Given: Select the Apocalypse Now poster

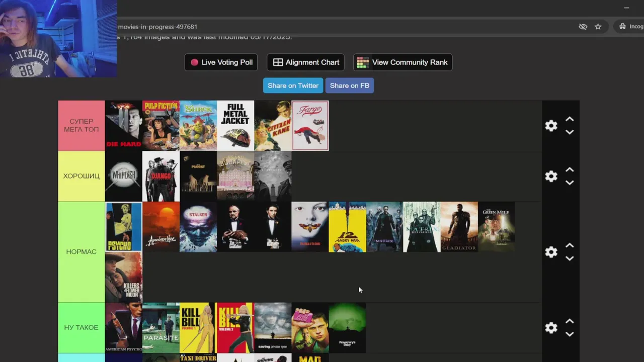Looking at the screenshot, I should [161, 227].
